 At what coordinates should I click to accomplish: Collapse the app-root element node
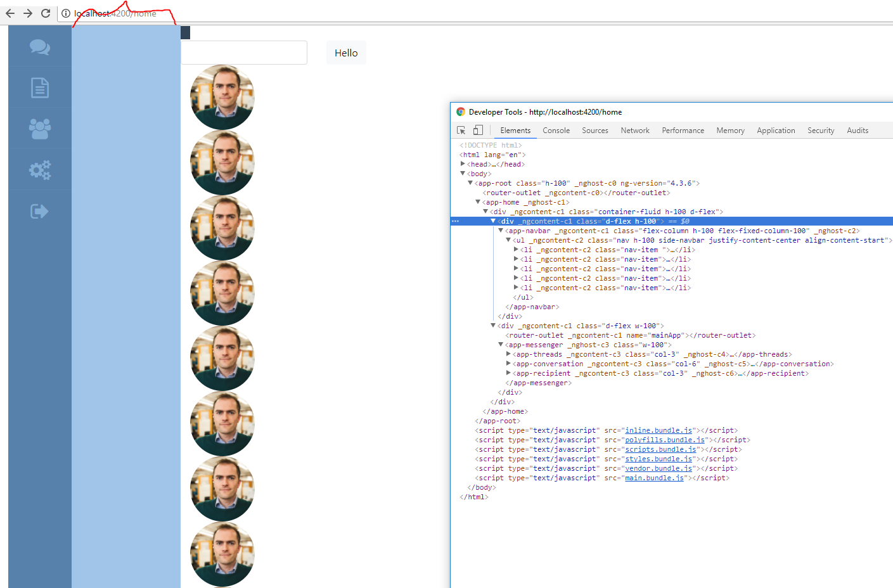[470, 183]
